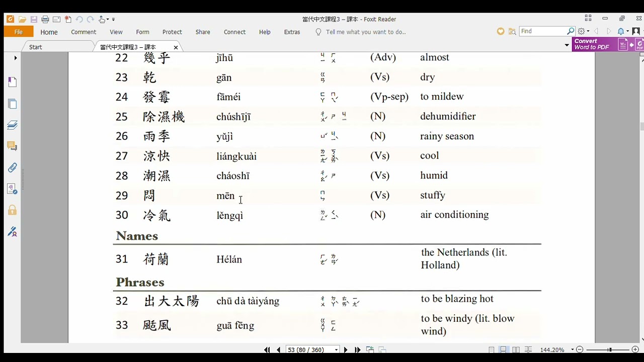Screen dimensions: 644x362
Task: Open the Comments panel in the sidebar
Action: pos(13,146)
